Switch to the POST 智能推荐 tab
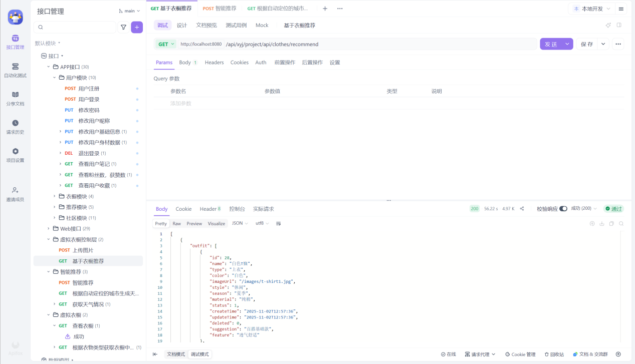Image resolution: width=635 pixels, height=364 pixels. point(220,9)
